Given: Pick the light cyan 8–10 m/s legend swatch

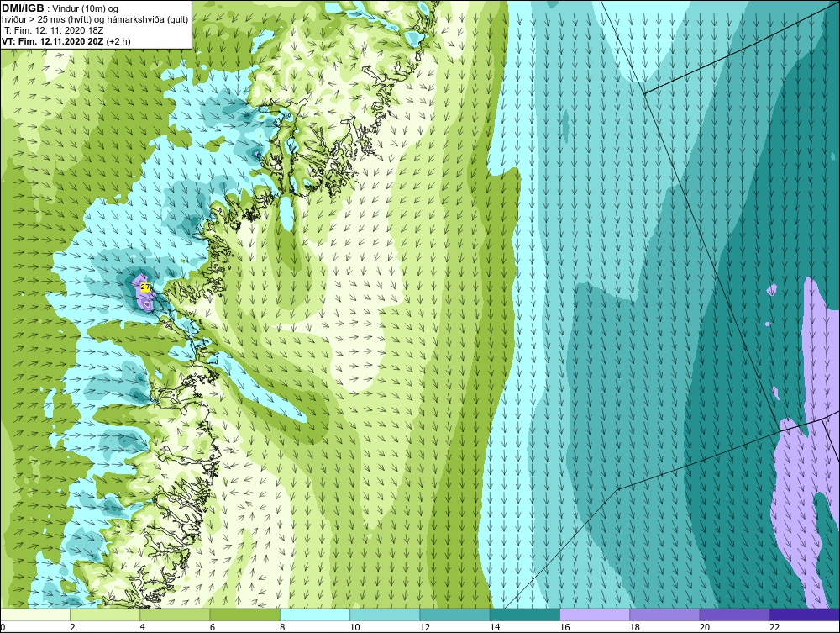Looking at the screenshot, I should (315, 615).
